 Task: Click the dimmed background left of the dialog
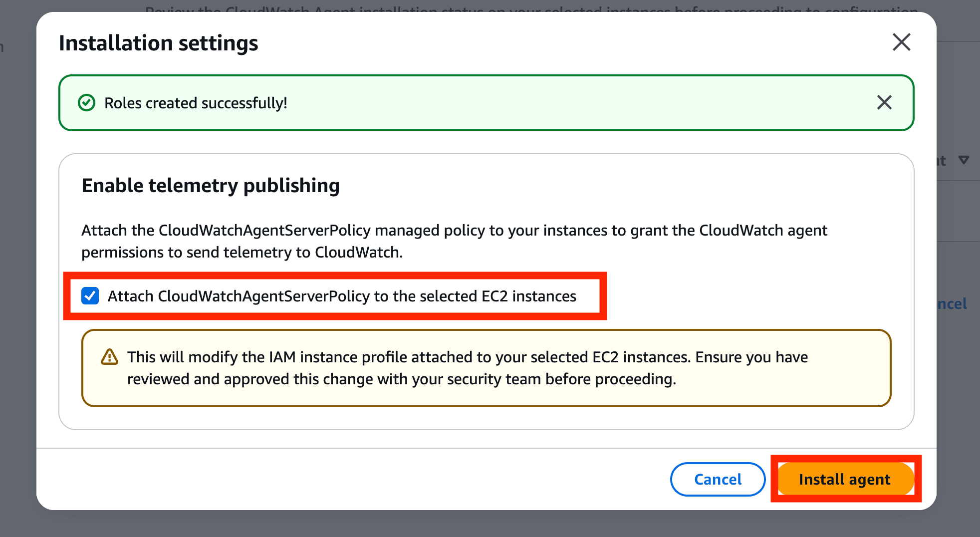[x=17, y=269]
